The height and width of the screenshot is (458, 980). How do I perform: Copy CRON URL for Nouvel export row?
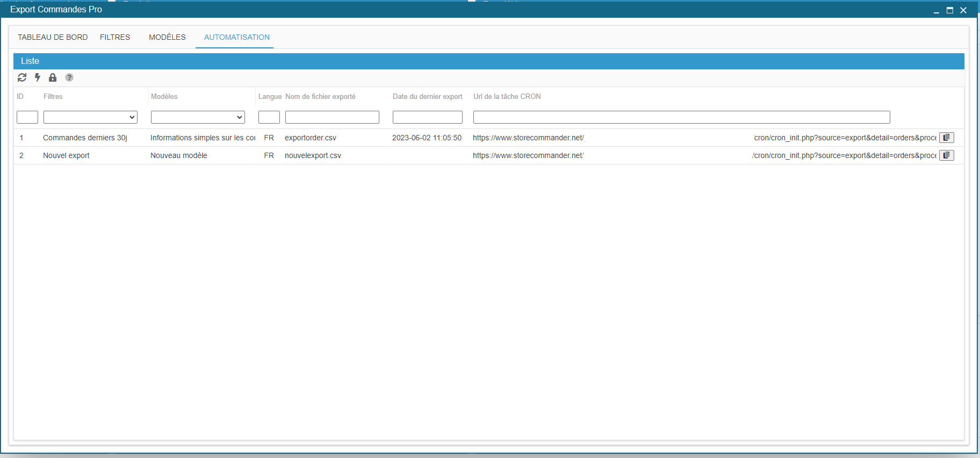point(946,155)
